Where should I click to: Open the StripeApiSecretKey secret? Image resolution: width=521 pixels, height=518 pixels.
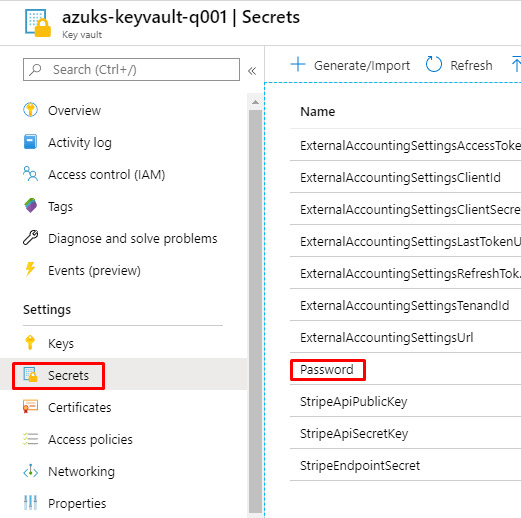(x=354, y=434)
